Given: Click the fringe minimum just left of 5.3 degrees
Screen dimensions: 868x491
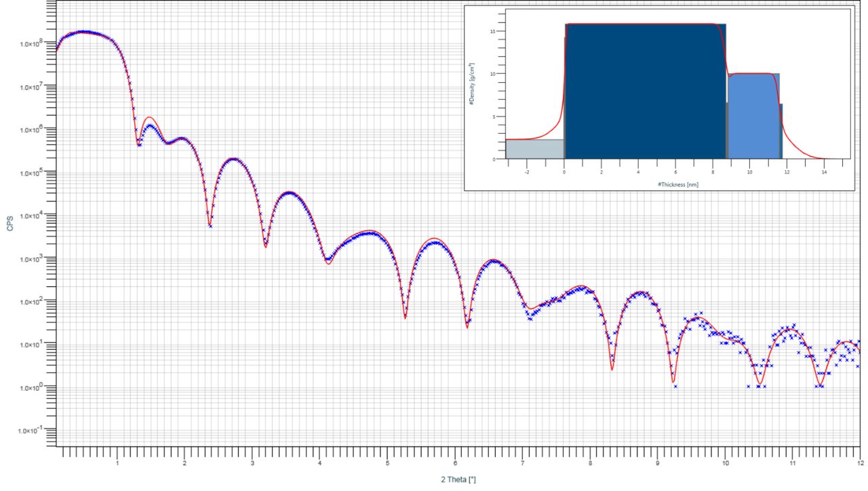Looking at the screenshot, I should click(405, 317).
